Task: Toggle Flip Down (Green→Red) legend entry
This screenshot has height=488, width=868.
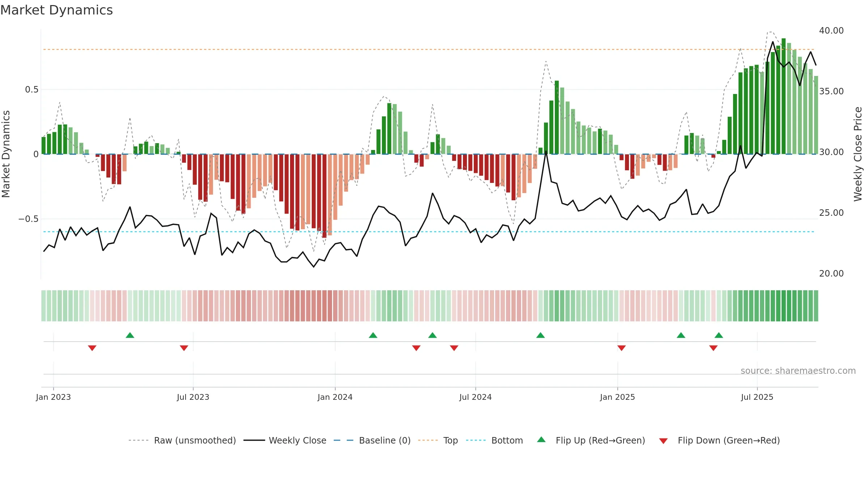Action: [x=719, y=440]
